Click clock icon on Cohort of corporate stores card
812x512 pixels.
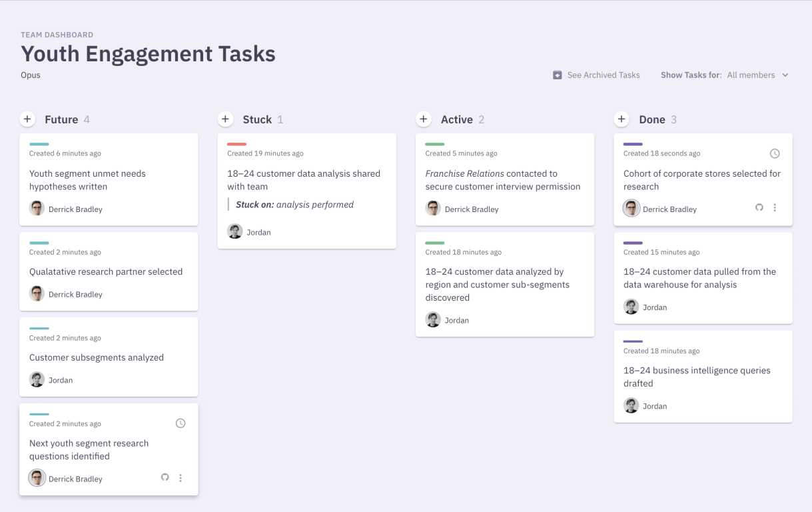tap(775, 153)
